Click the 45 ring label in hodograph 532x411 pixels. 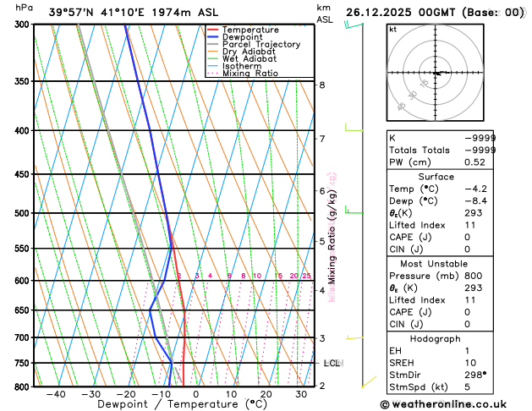[401, 107]
